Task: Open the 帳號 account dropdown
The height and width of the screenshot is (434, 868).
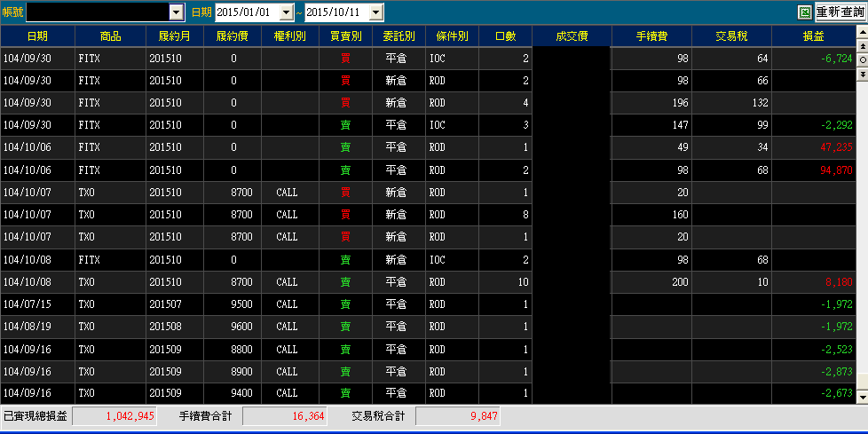Action: pyautogui.click(x=176, y=12)
